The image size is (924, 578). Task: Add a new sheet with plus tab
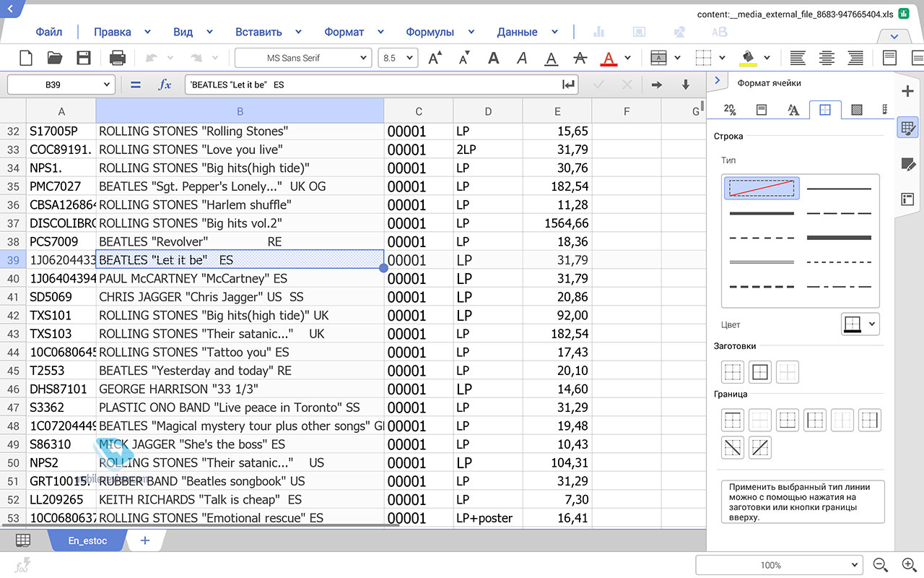point(145,540)
